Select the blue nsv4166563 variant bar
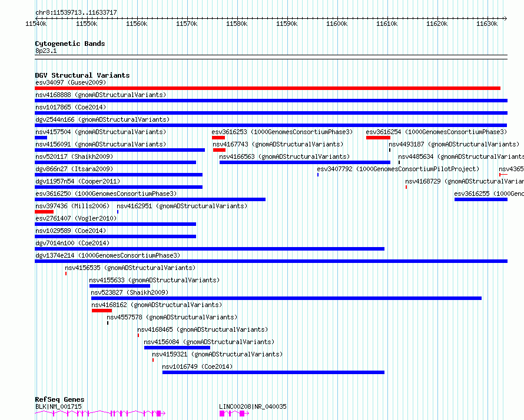 (x=305, y=162)
